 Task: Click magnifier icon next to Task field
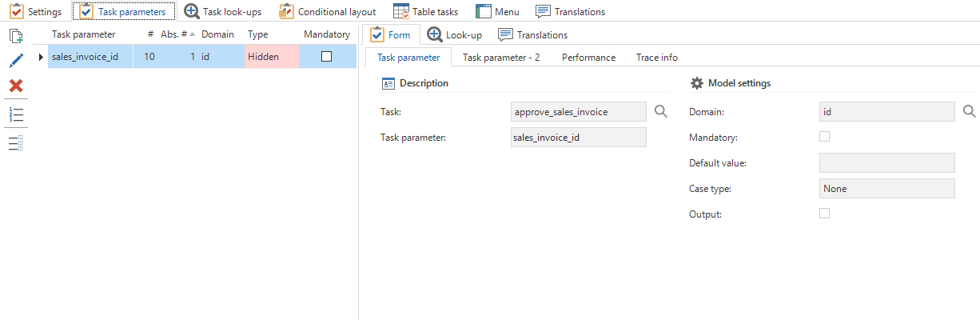[x=660, y=112]
